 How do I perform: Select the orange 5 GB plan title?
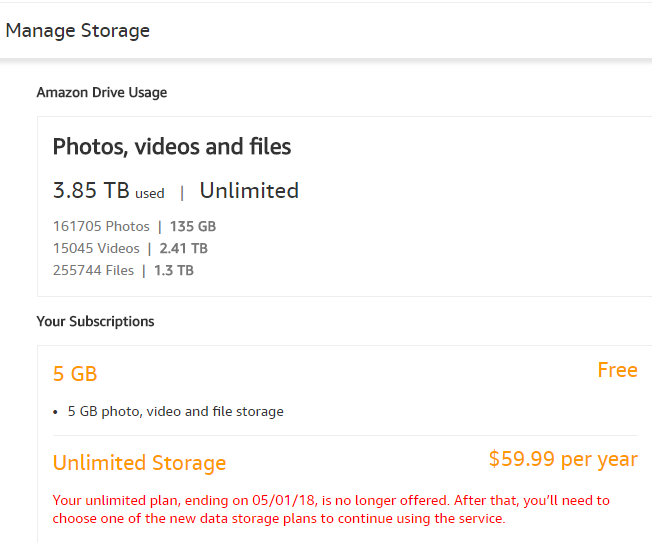point(75,375)
